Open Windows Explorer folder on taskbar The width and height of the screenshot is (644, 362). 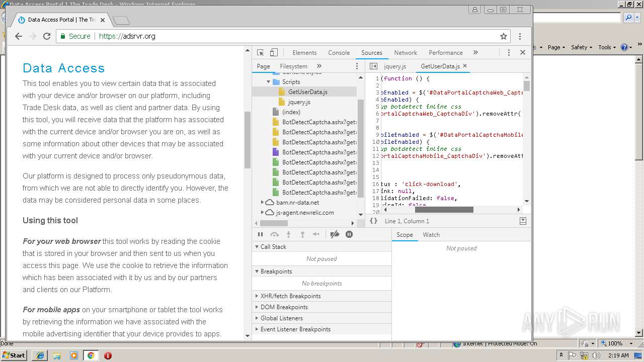tap(57, 355)
